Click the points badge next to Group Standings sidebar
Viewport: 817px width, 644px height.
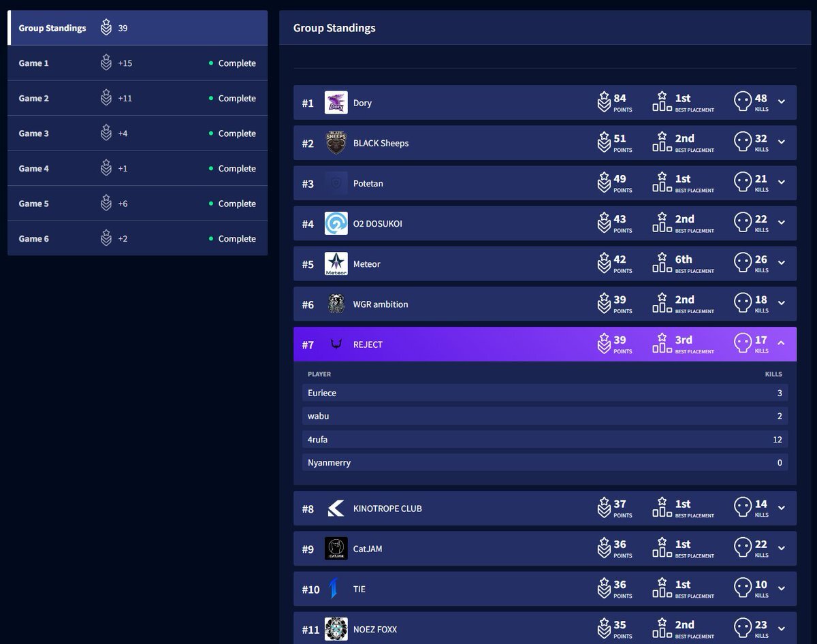(x=106, y=27)
